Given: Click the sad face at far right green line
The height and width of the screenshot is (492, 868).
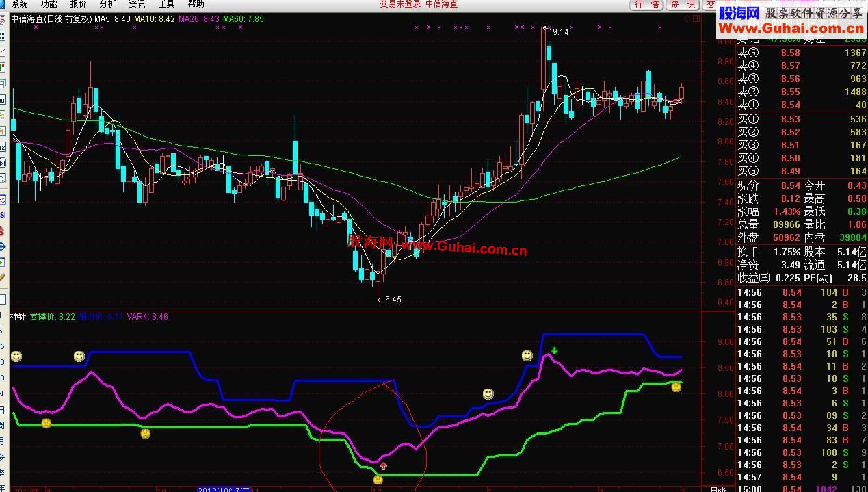Looking at the screenshot, I should pos(676,387).
